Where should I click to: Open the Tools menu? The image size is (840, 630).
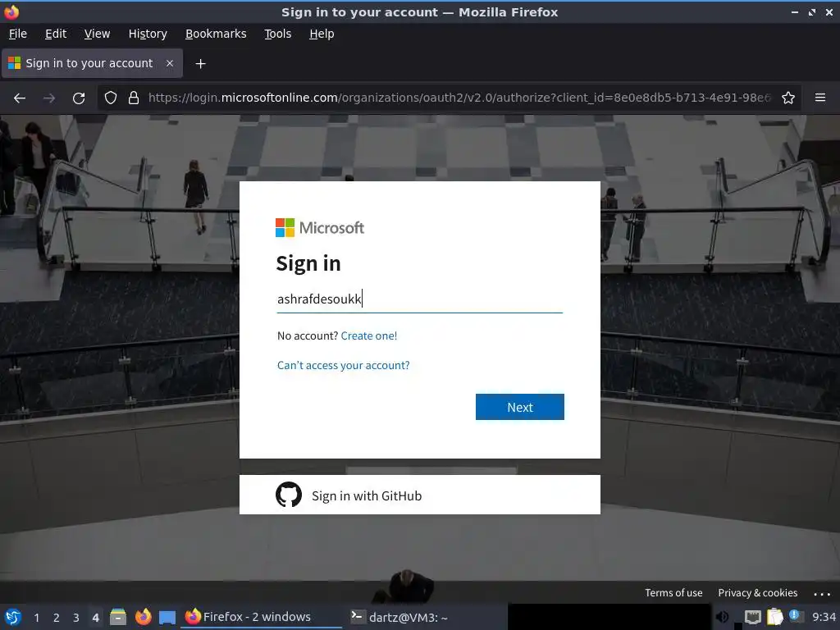click(277, 34)
